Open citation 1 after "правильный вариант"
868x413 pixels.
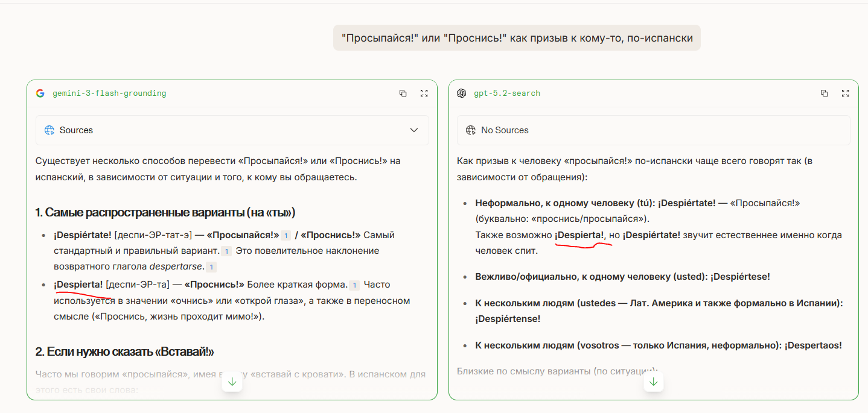(x=226, y=251)
